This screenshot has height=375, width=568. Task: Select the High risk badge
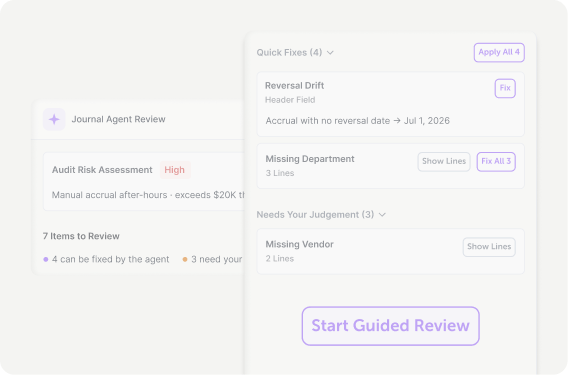(175, 170)
